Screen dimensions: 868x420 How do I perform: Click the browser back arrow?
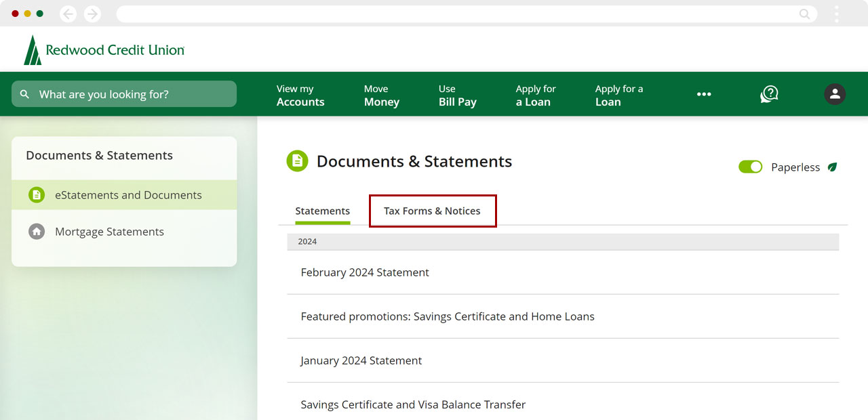click(68, 14)
